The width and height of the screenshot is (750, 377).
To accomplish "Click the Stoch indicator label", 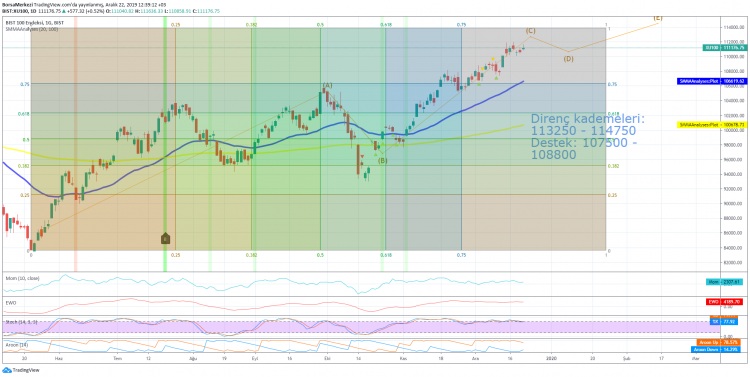I will 21,322.
